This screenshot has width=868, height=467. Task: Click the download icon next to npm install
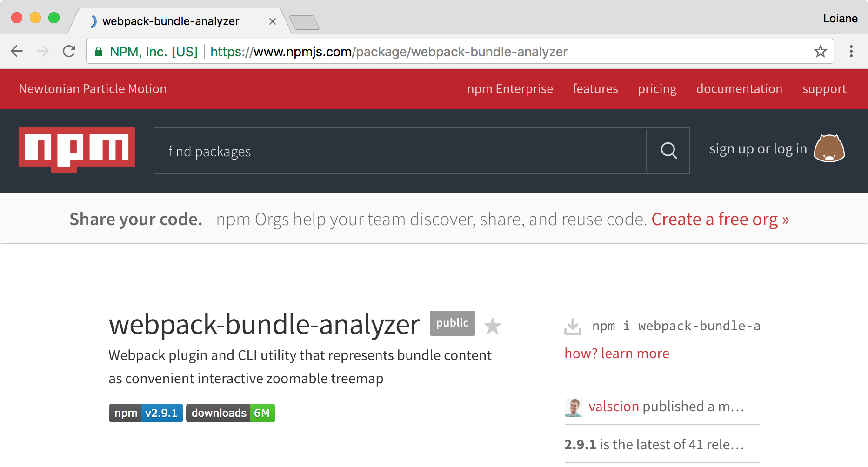click(573, 327)
